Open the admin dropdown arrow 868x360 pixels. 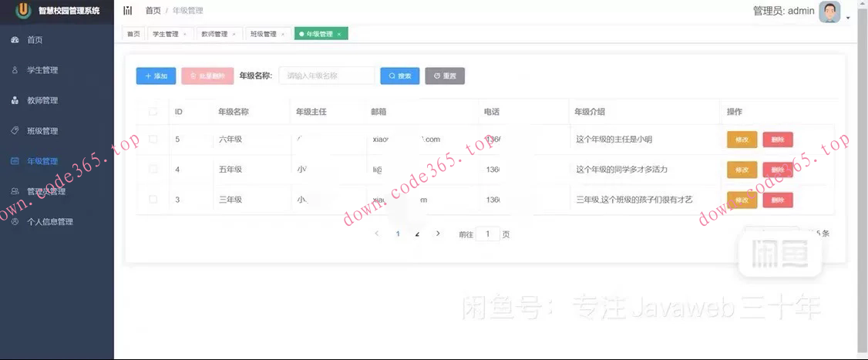tap(848, 19)
